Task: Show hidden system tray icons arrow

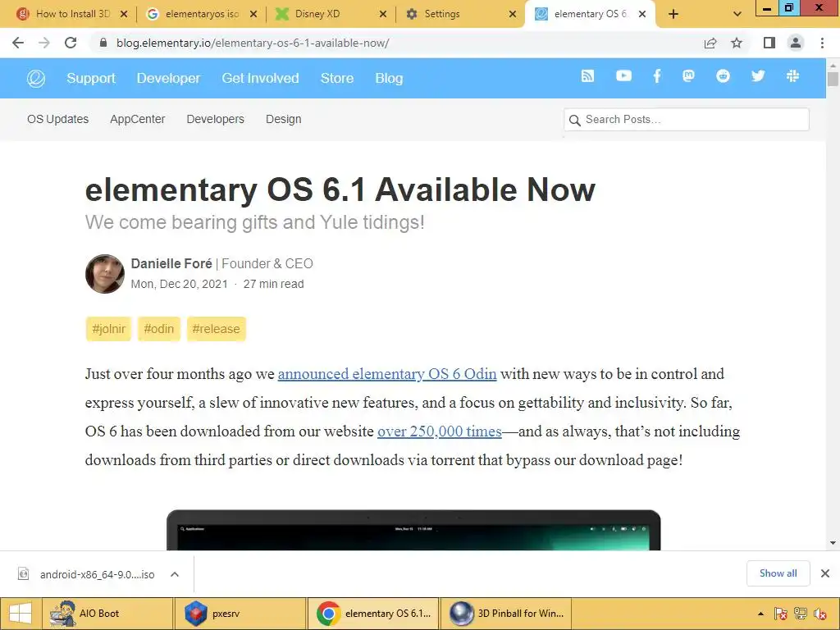Action: pos(760,614)
